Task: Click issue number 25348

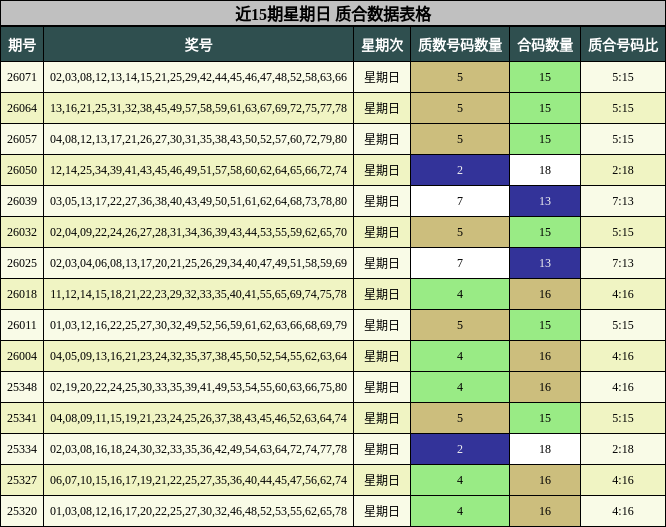Action: click(22, 387)
